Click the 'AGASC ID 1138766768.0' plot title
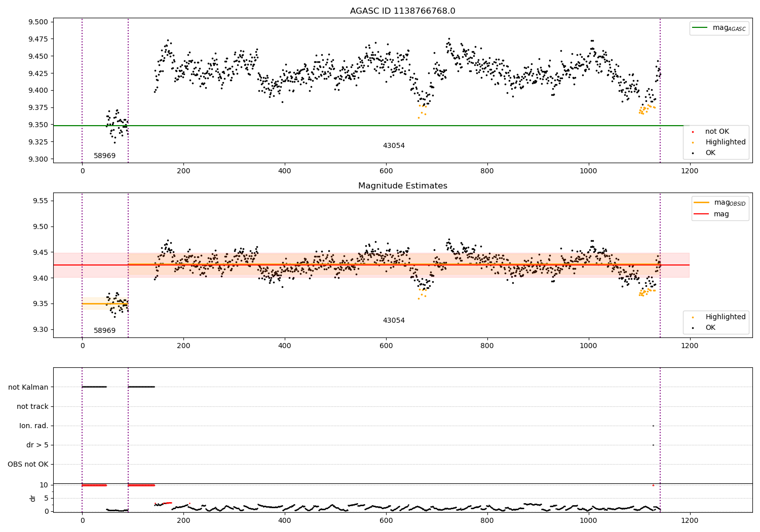Image resolution: width=760 pixels, height=532 pixels. pos(402,11)
